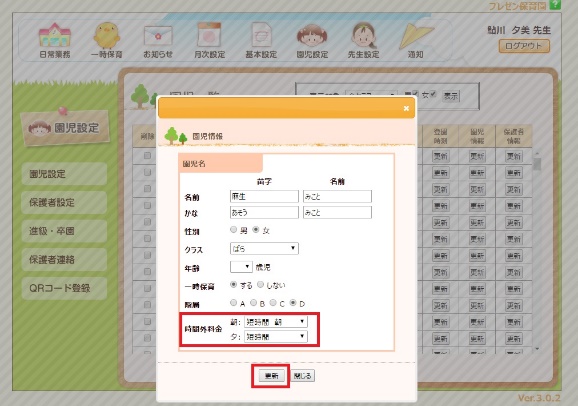Screen dimensions: 578x406
Task: Go to 保護者設定 in sidebar
Action: pos(64,202)
